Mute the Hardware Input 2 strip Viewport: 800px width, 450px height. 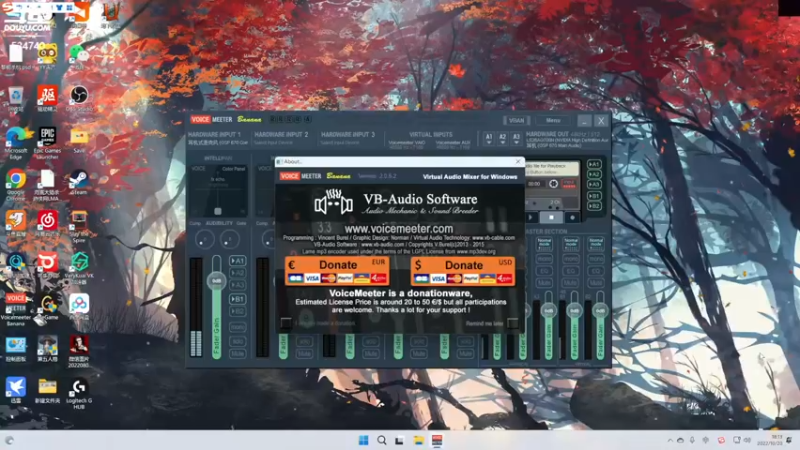coord(304,354)
